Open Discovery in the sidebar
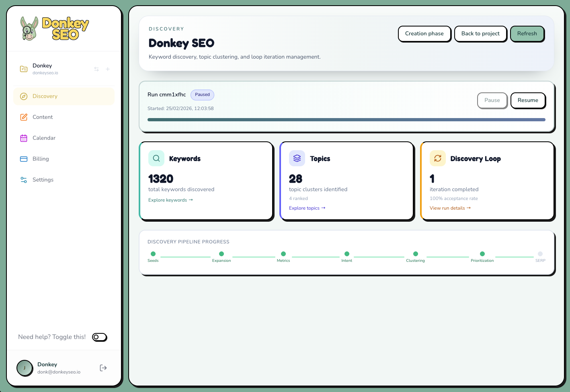Screen dimensions: 570x392 (45, 96)
